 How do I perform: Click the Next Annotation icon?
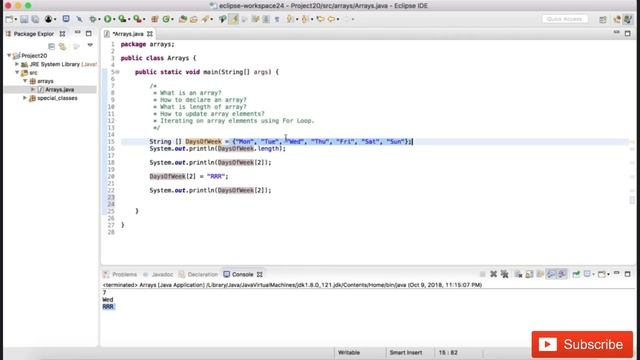pyautogui.click(x=290, y=19)
